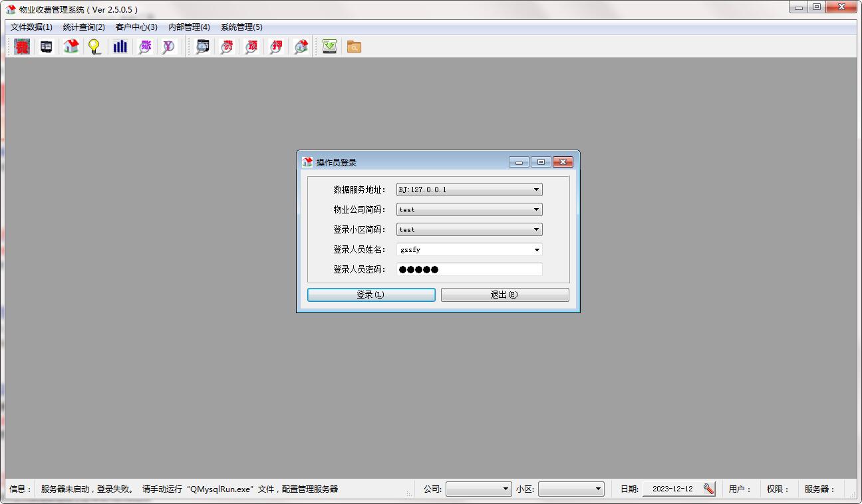The height and width of the screenshot is (504, 862).
Task: Click the meter reading query icon
Action: tap(202, 47)
